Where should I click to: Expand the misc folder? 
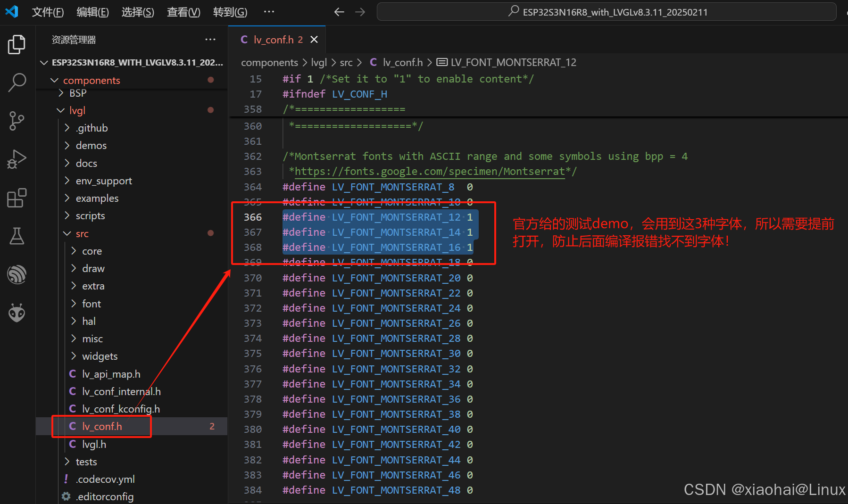(132, 339)
